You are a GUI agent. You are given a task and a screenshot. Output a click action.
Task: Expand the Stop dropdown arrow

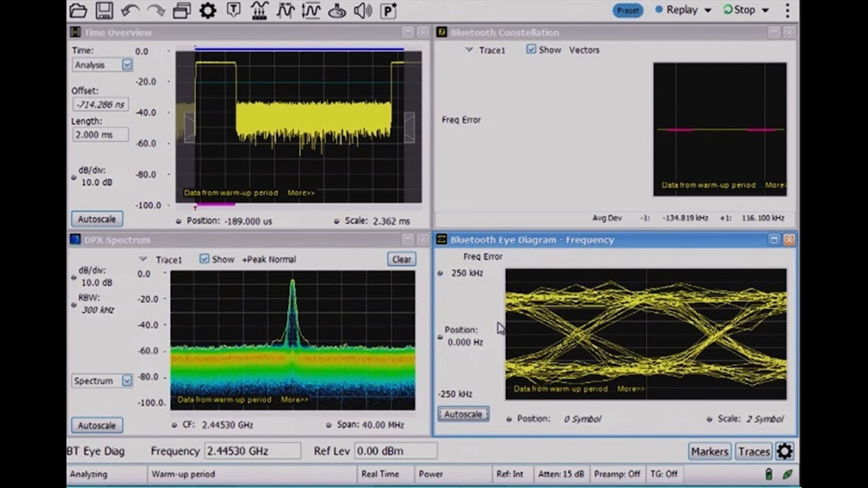tap(766, 10)
